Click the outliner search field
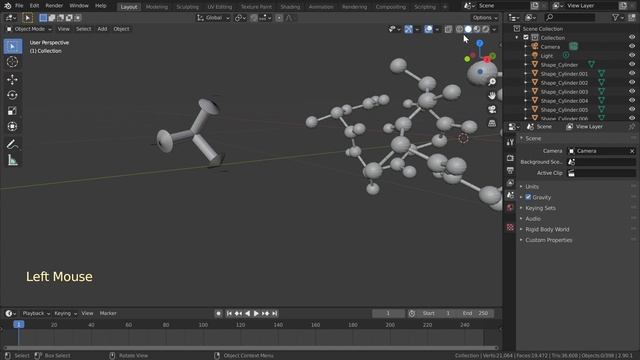Viewport: 640px width, 360px height. pyautogui.click(x=570, y=18)
